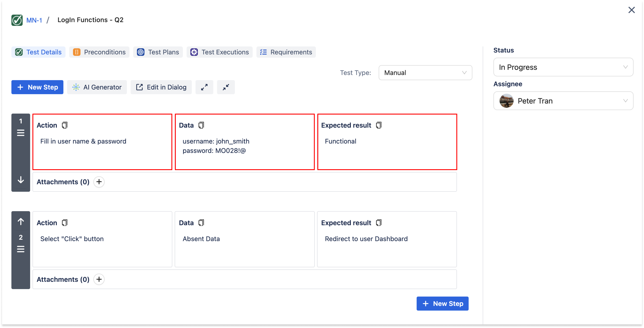The height and width of the screenshot is (328, 644).
Task: Copy step 2 Expected result icon
Action: click(x=379, y=223)
